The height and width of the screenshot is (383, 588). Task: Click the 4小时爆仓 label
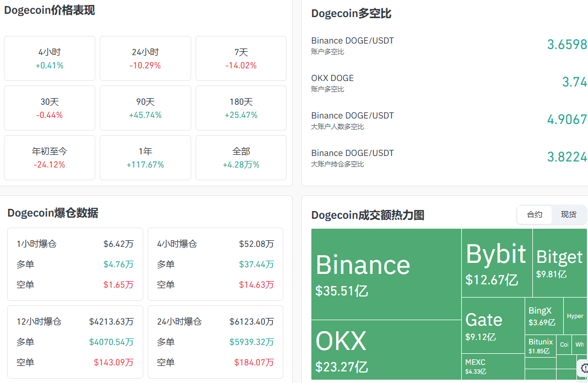(x=177, y=244)
